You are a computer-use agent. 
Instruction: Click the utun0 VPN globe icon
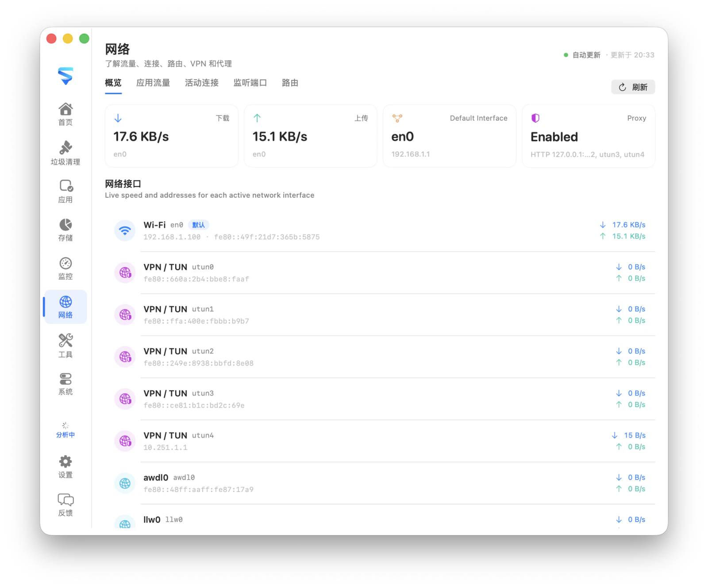point(125,273)
